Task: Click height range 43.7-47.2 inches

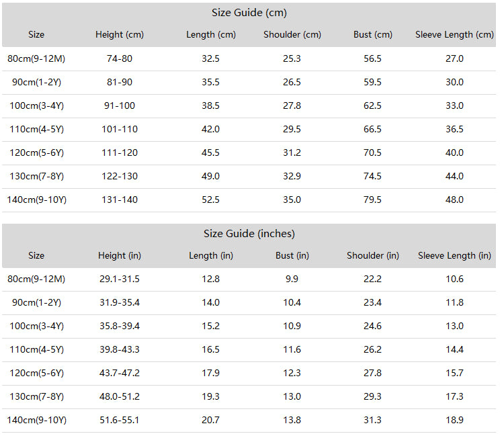Action: 119,373
